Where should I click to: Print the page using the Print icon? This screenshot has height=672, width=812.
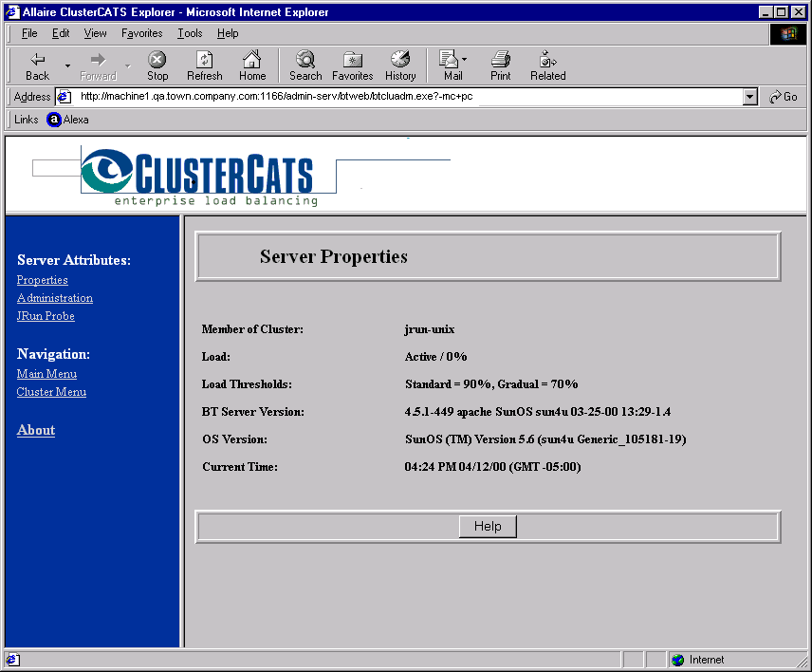click(x=501, y=60)
